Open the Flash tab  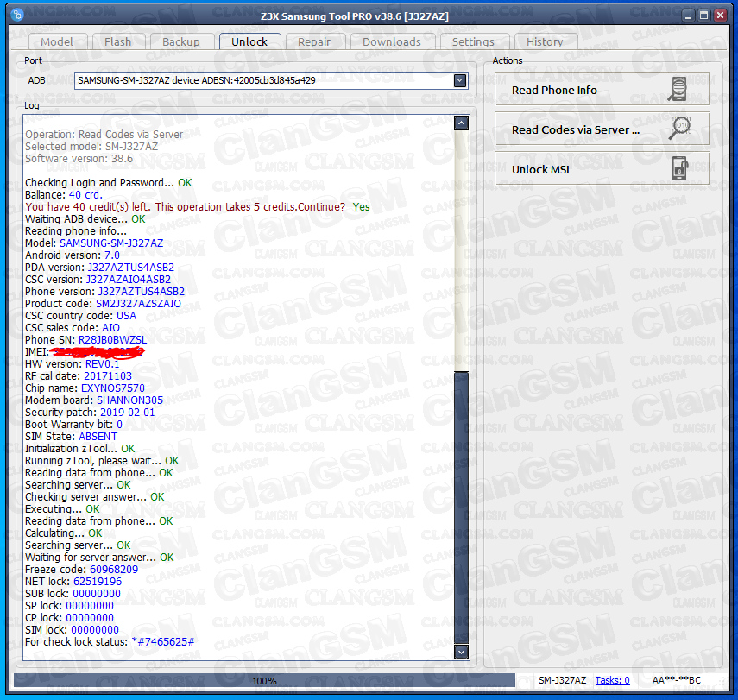pos(118,42)
